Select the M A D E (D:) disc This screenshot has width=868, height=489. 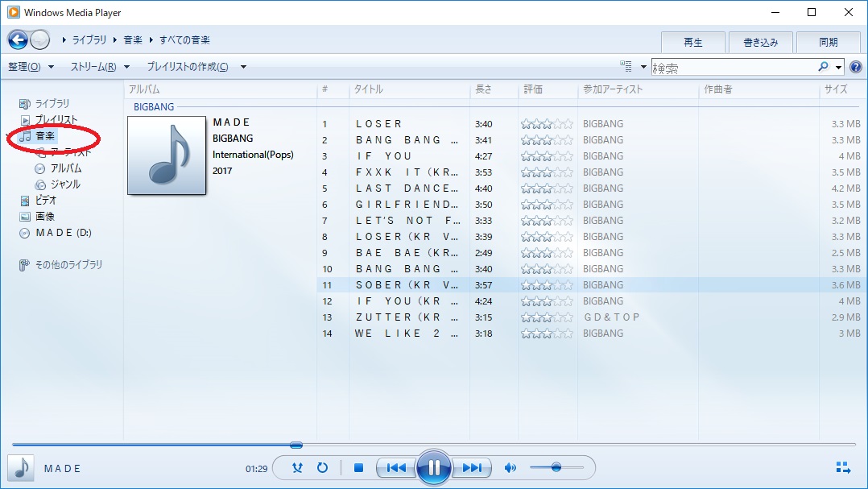click(x=63, y=233)
